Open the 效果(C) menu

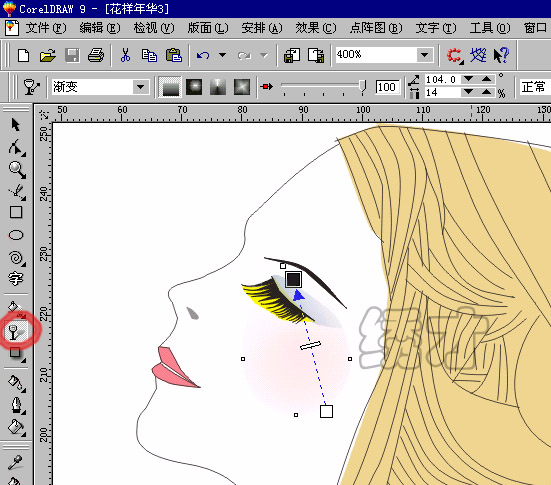point(316,28)
